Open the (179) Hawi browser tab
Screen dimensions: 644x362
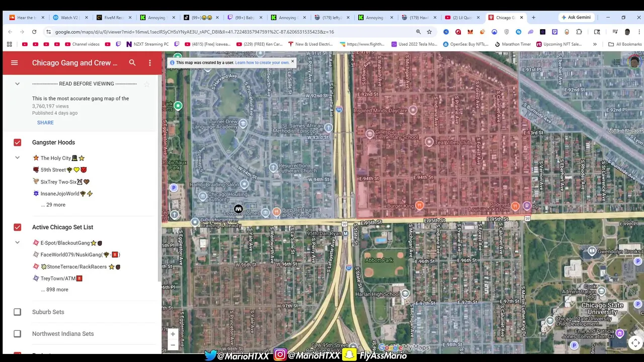[x=418, y=18]
